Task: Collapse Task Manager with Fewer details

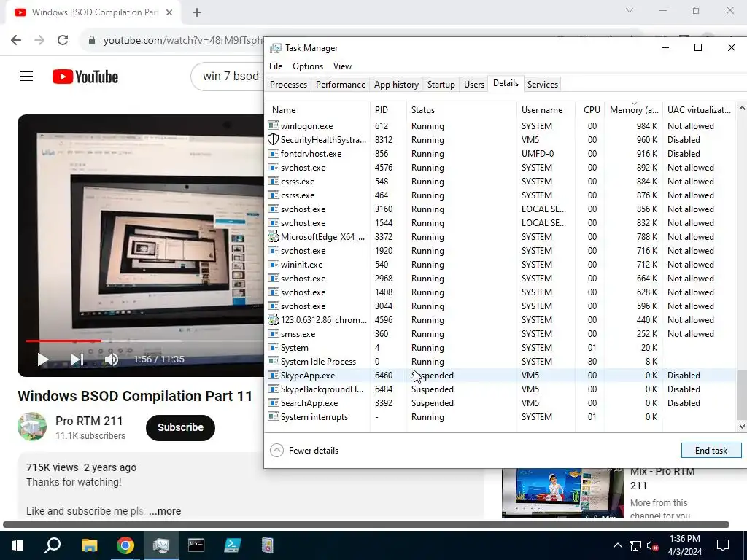Action: click(304, 451)
